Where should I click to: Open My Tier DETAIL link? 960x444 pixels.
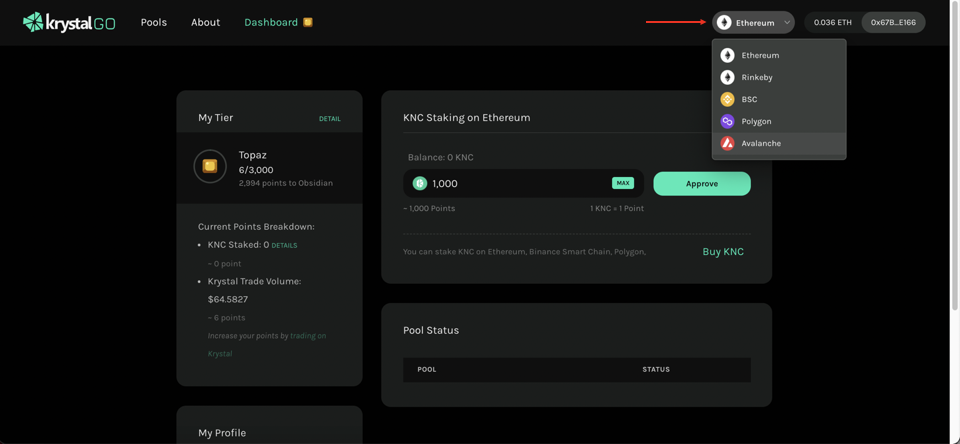point(329,119)
